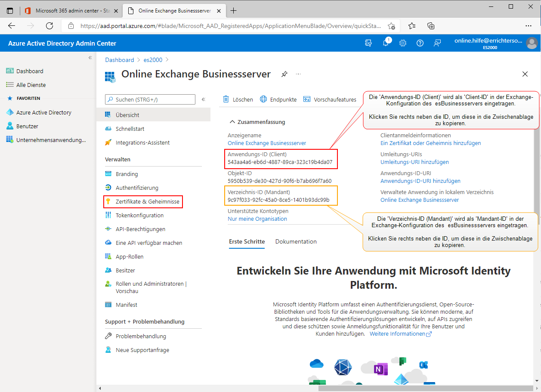Click the browser address bar URL

[x=231, y=26]
